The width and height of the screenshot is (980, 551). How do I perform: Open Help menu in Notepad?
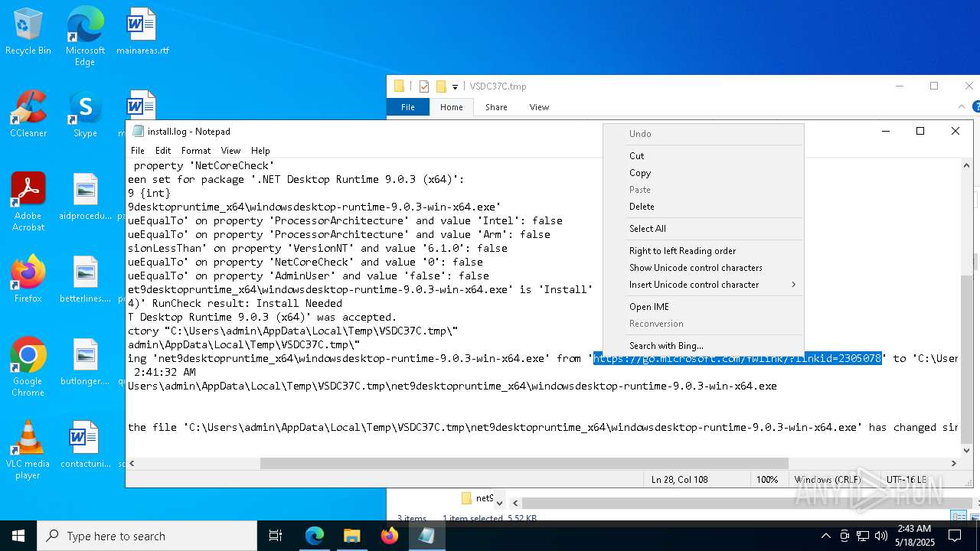click(260, 151)
